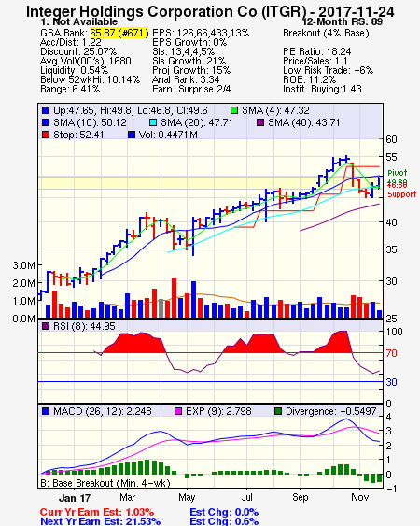
Task: Click the red Stop legend swatch
Action: tap(46, 135)
